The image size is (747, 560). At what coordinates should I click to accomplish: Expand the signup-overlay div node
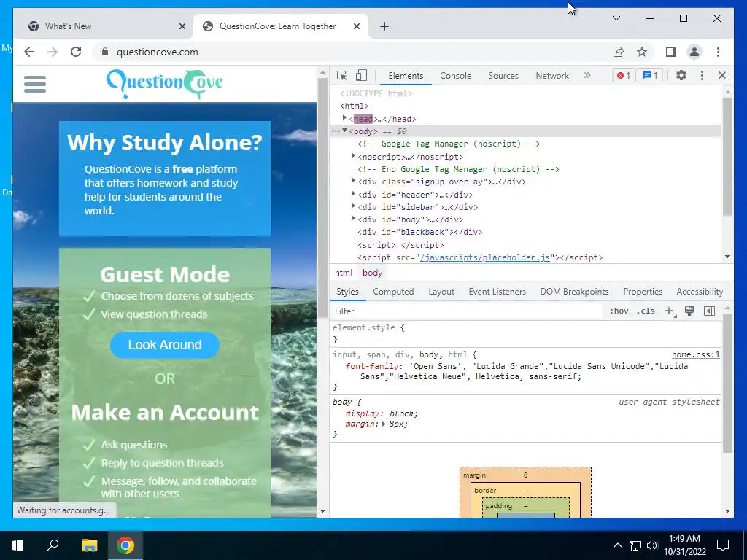pyautogui.click(x=353, y=181)
